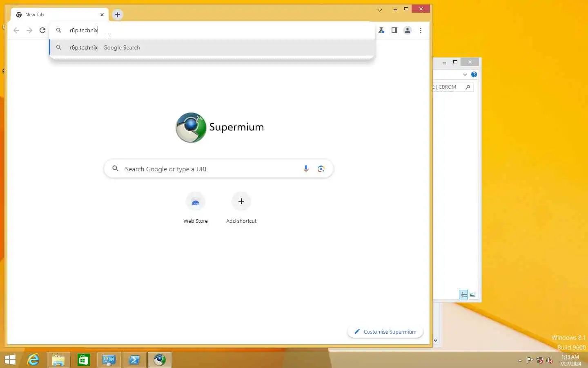588x368 pixels.
Task: Reload the page with the refresh icon
Action: click(42, 30)
